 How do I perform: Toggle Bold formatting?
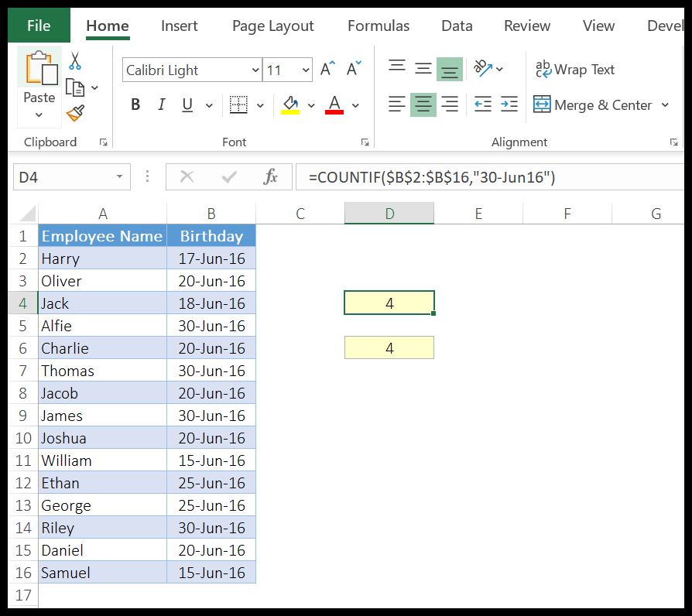(135, 104)
